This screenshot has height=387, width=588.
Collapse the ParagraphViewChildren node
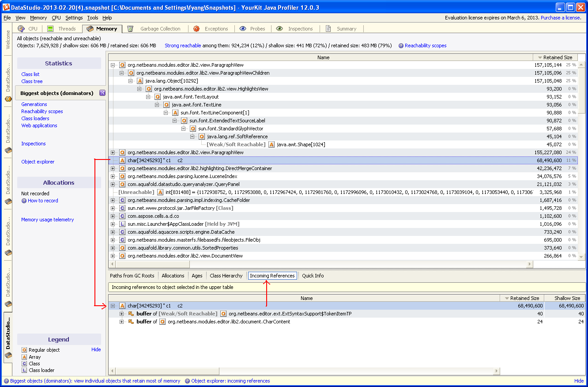point(122,73)
